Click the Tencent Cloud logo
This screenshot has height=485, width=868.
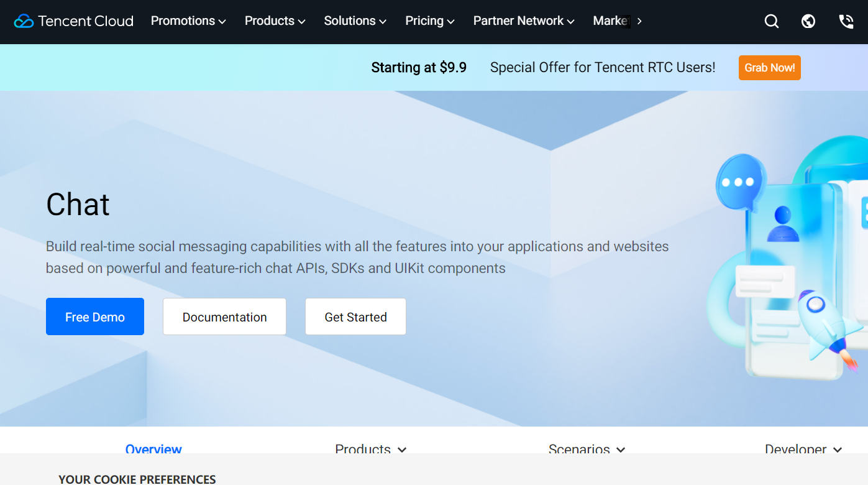click(74, 21)
